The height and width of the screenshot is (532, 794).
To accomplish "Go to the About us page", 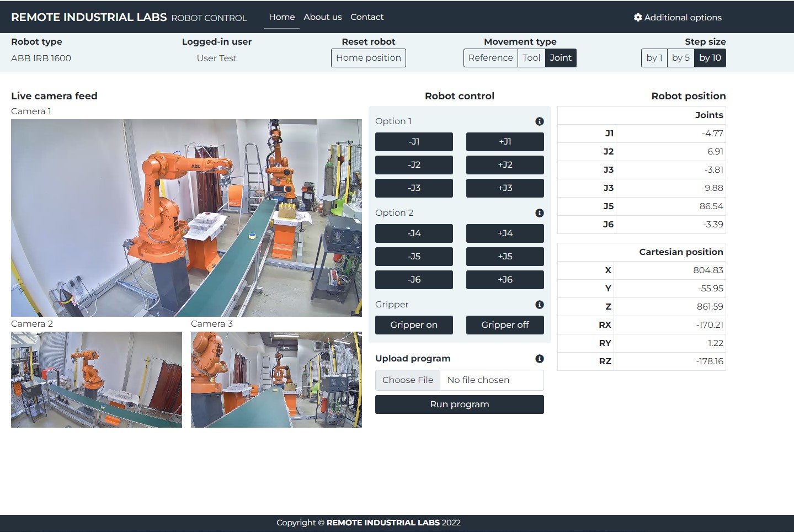I will click(322, 17).
